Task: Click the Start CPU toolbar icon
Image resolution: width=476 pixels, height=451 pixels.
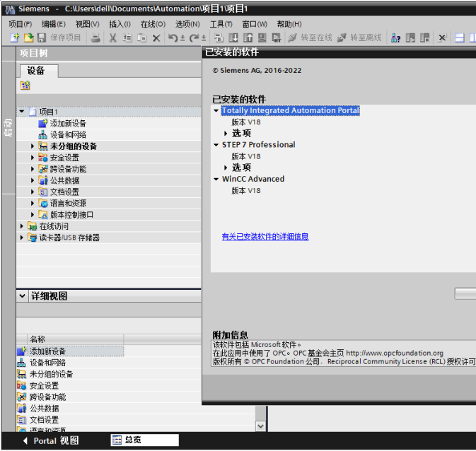Action: 410,37
